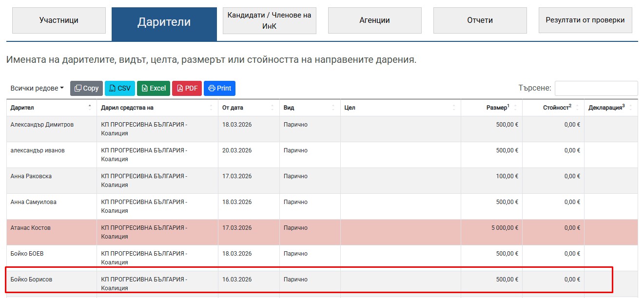Click the Търсене search field
The height and width of the screenshot is (298, 644).
pyautogui.click(x=596, y=88)
